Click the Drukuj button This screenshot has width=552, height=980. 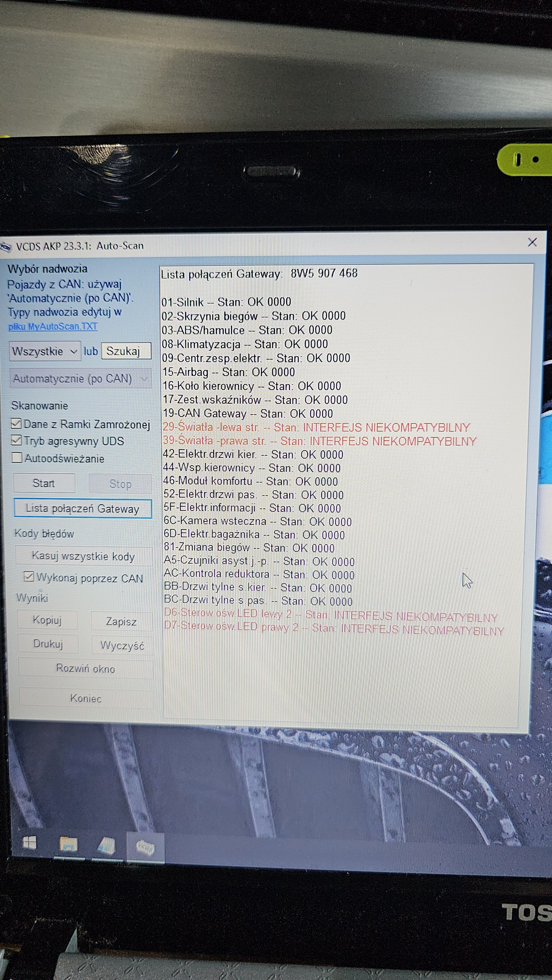(x=48, y=644)
